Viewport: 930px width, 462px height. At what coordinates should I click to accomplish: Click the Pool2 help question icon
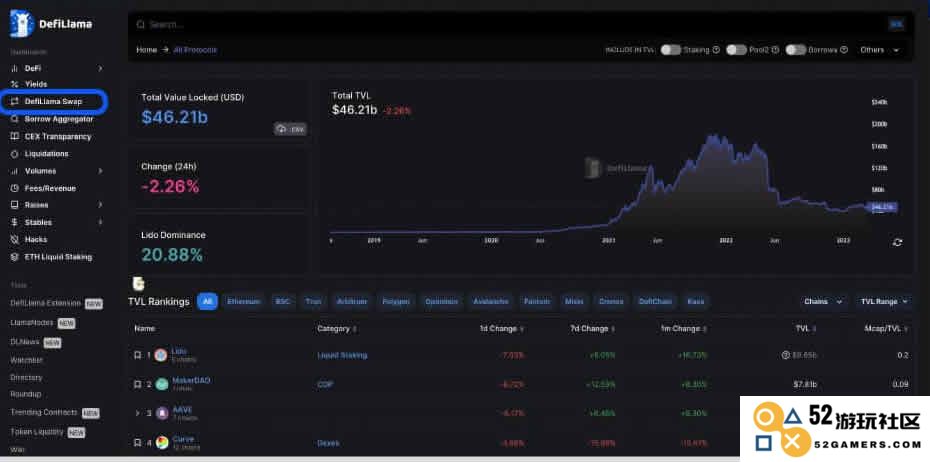[x=775, y=50]
